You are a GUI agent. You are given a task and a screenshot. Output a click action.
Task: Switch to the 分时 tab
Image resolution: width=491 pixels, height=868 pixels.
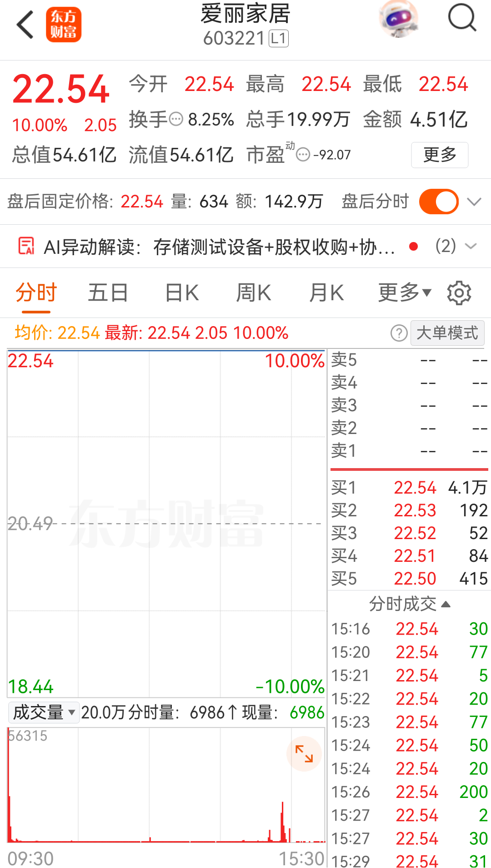[x=36, y=293]
